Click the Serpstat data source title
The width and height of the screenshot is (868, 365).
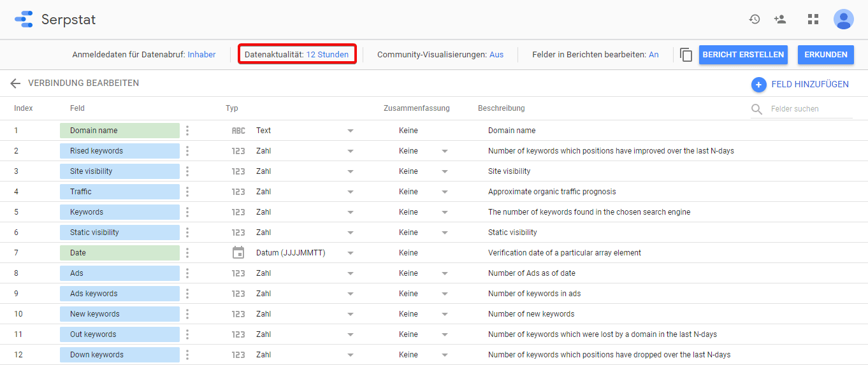click(x=68, y=20)
